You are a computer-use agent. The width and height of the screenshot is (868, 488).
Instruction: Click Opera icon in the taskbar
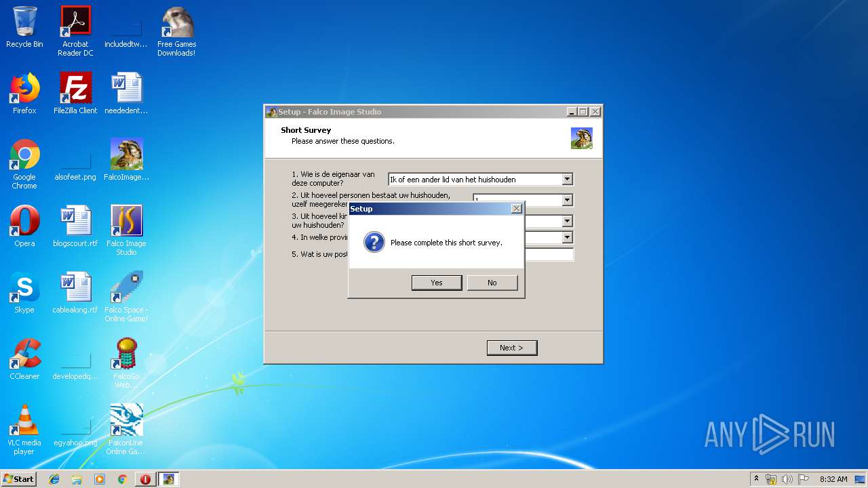(145, 479)
